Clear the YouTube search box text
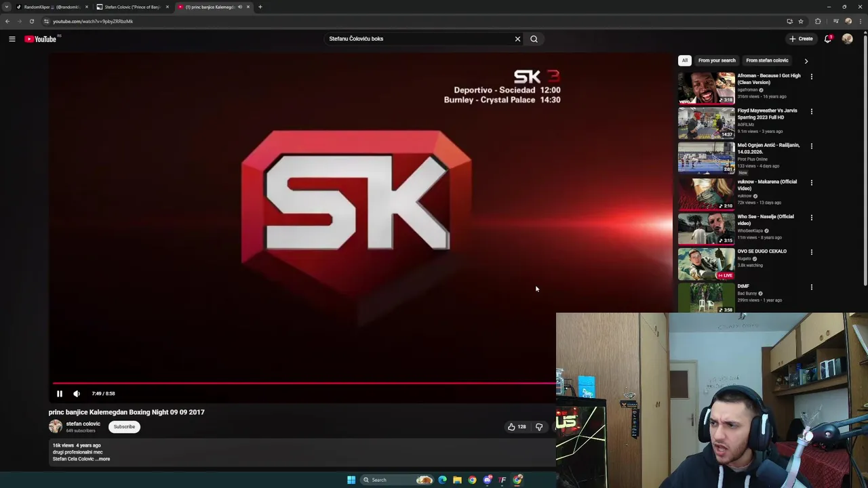 (517, 39)
